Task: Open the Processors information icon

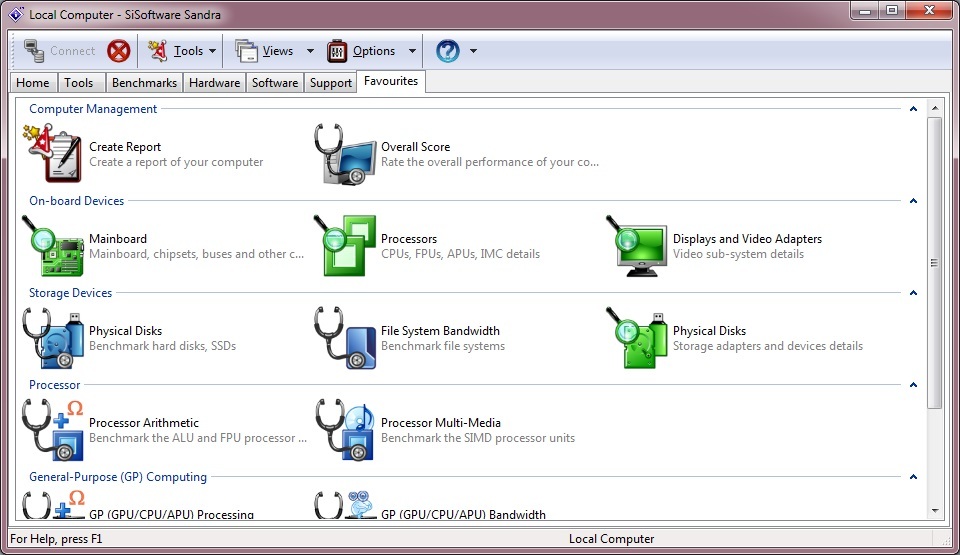Action: [345, 246]
